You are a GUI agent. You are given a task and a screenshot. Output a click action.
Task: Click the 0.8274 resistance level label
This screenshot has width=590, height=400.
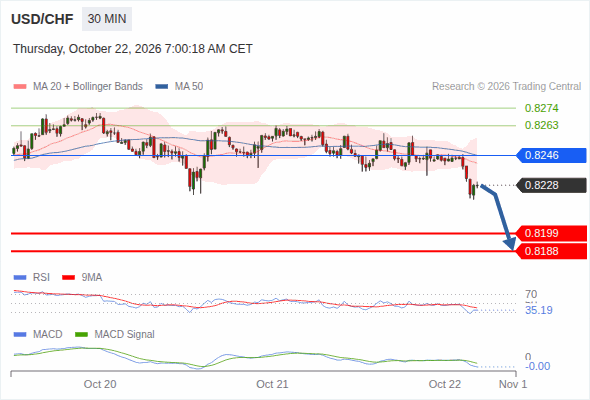point(541,108)
